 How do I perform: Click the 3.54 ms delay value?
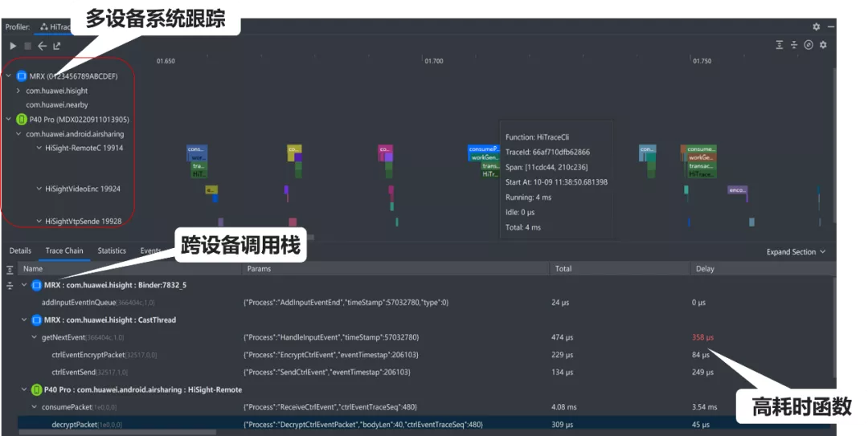pos(704,406)
